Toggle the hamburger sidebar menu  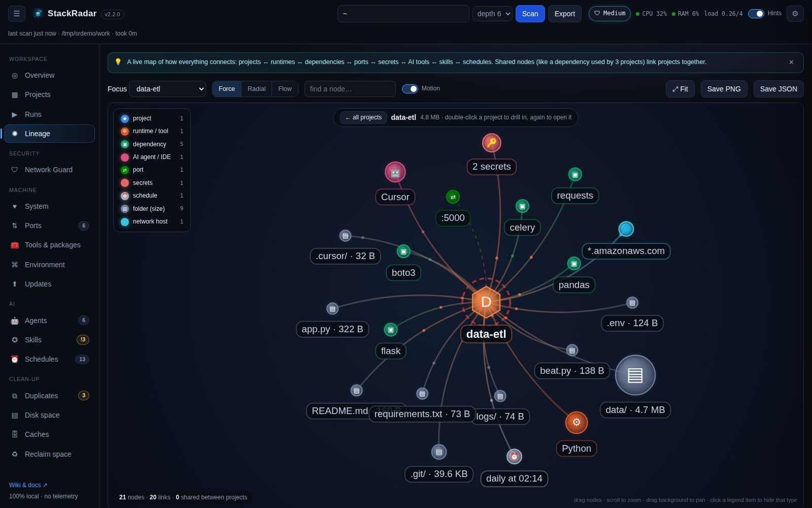17,14
